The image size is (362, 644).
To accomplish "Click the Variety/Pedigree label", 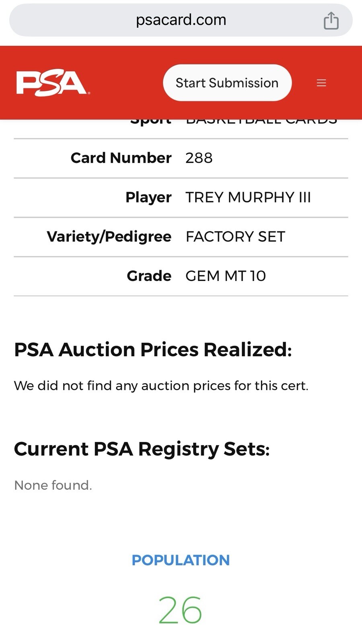I will [109, 236].
